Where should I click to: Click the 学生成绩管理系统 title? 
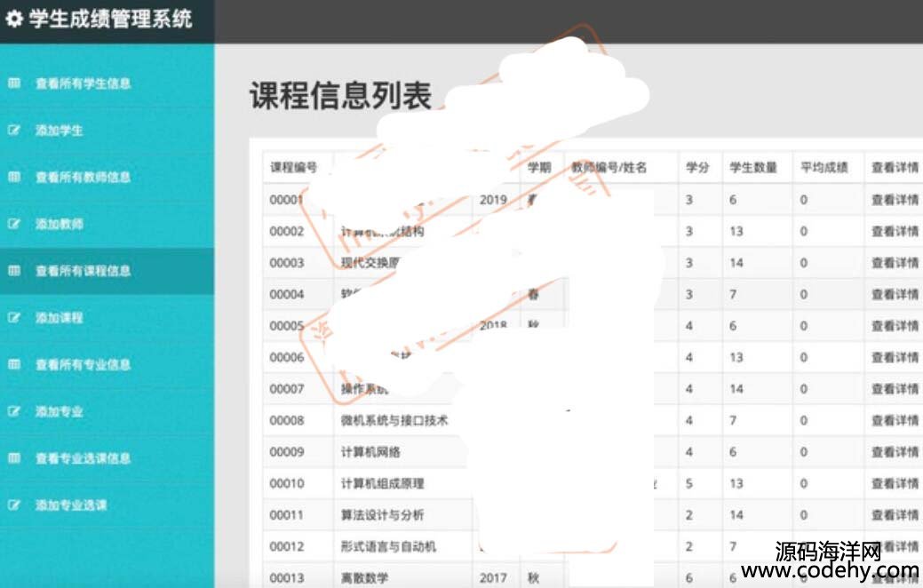click(x=110, y=19)
